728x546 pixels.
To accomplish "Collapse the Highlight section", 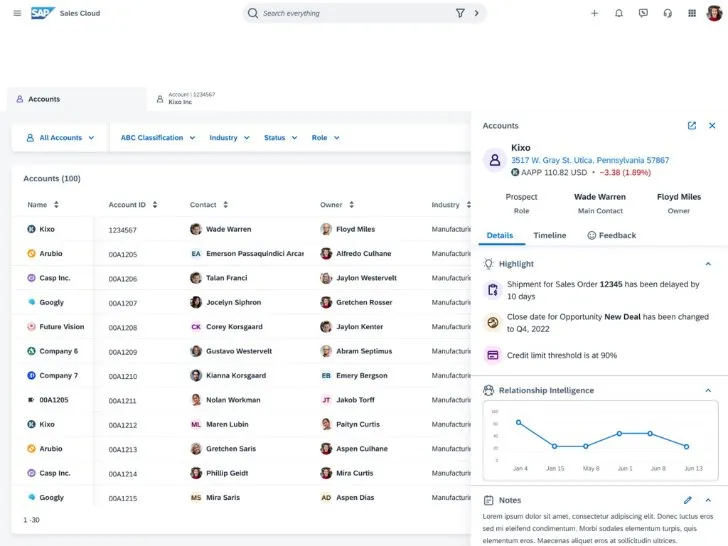I will [708, 264].
